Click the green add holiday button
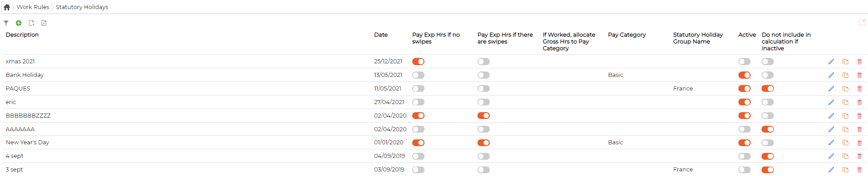 (19, 23)
